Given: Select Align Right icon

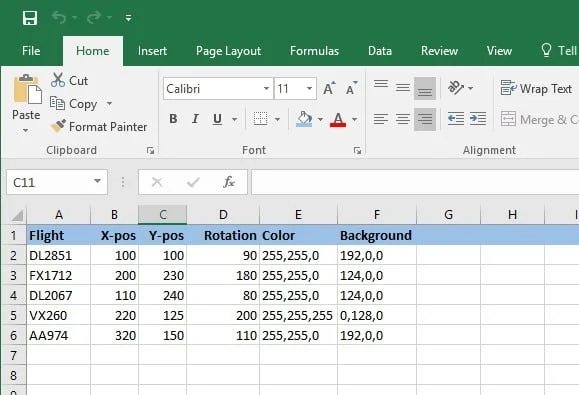Looking at the screenshot, I should pyautogui.click(x=425, y=119).
